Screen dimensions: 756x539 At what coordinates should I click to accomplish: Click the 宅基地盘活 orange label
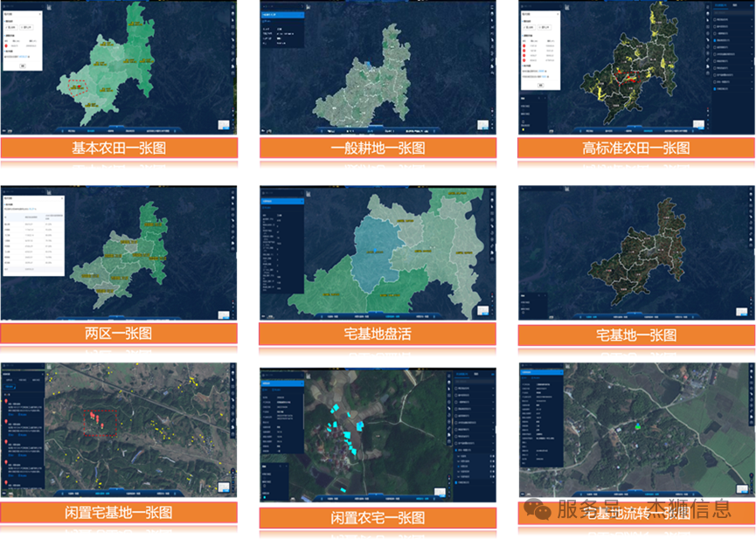point(378,334)
